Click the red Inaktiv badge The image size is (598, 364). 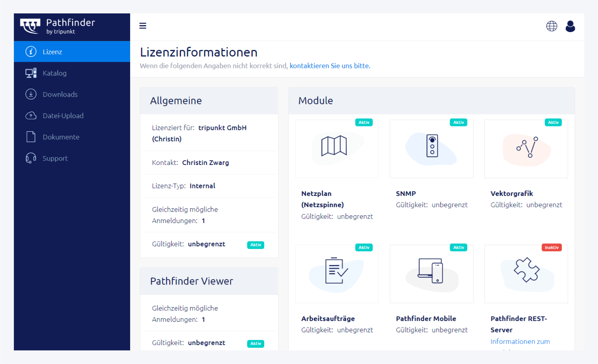551,247
